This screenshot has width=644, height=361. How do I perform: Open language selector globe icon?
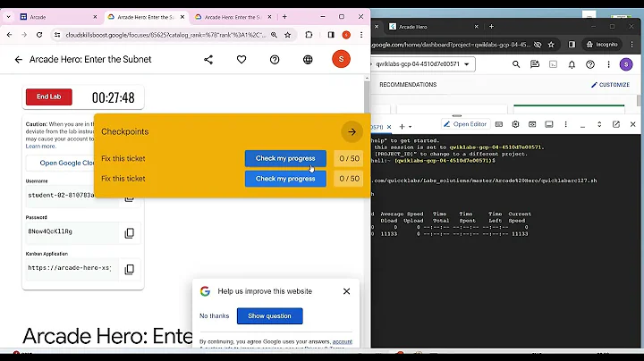308,60
